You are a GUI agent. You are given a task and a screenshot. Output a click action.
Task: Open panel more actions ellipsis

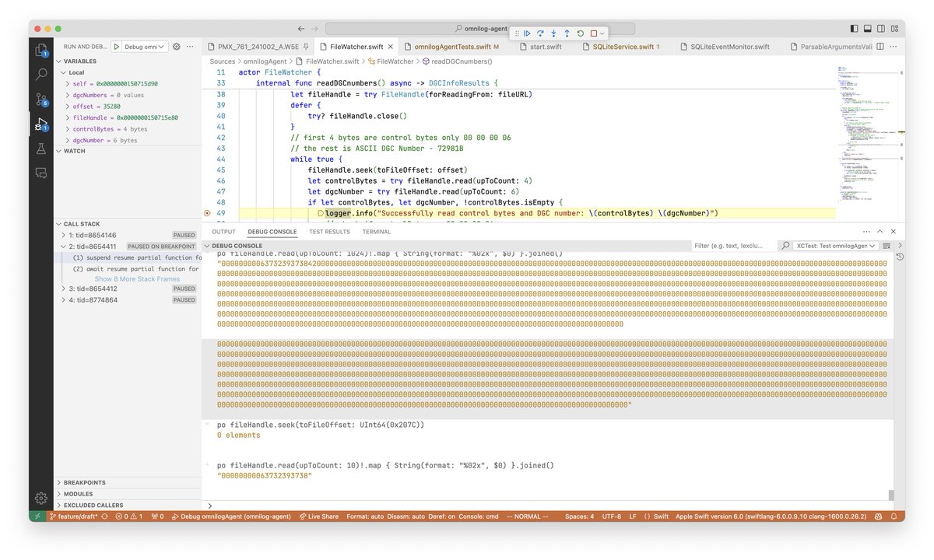tap(866, 231)
